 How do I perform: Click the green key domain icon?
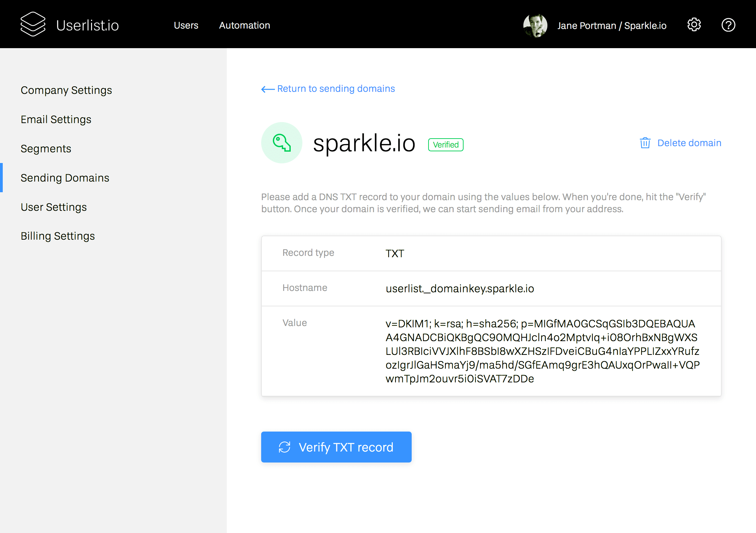click(281, 143)
